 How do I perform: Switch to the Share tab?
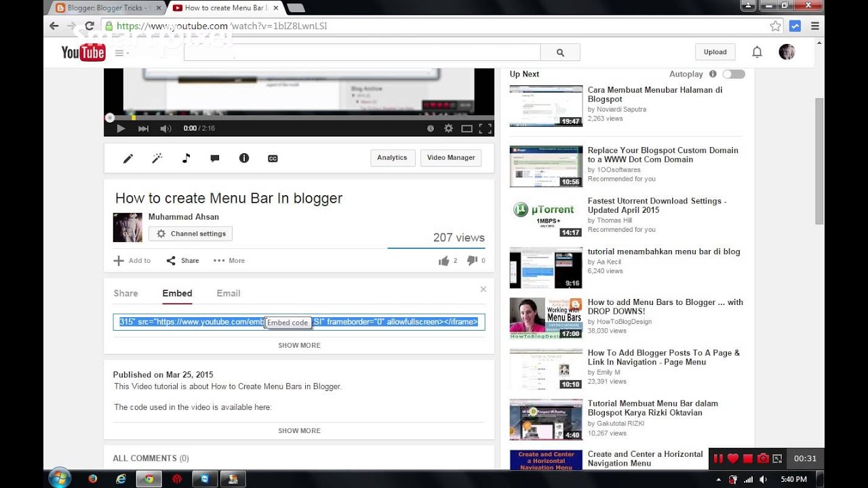coord(125,293)
